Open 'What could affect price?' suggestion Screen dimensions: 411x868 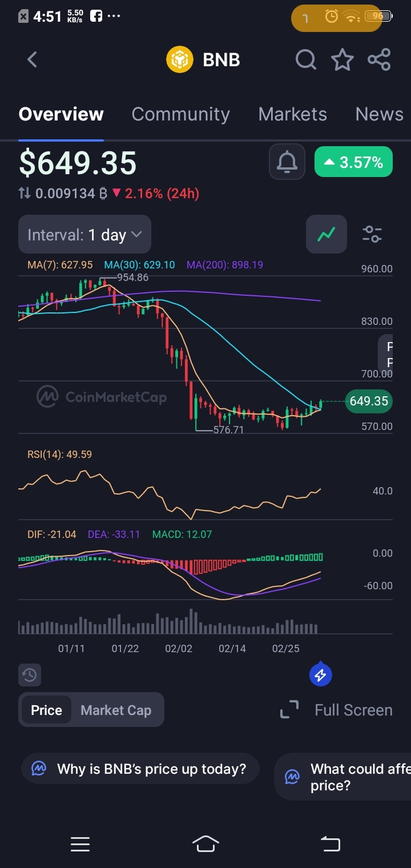pos(342,777)
